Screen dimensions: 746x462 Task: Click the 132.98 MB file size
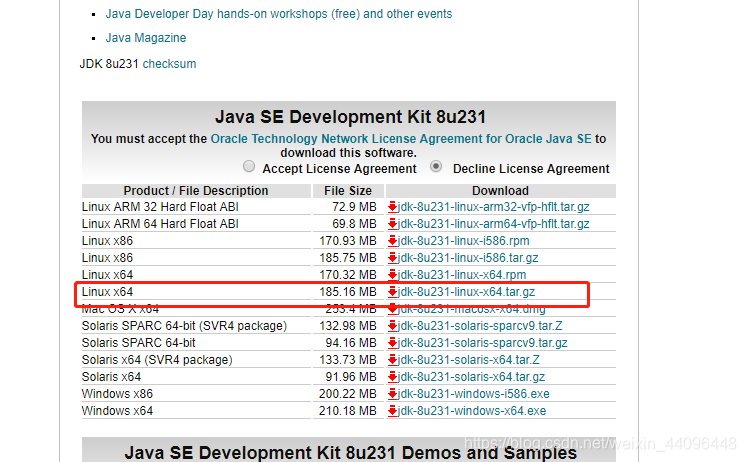pos(348,326)
